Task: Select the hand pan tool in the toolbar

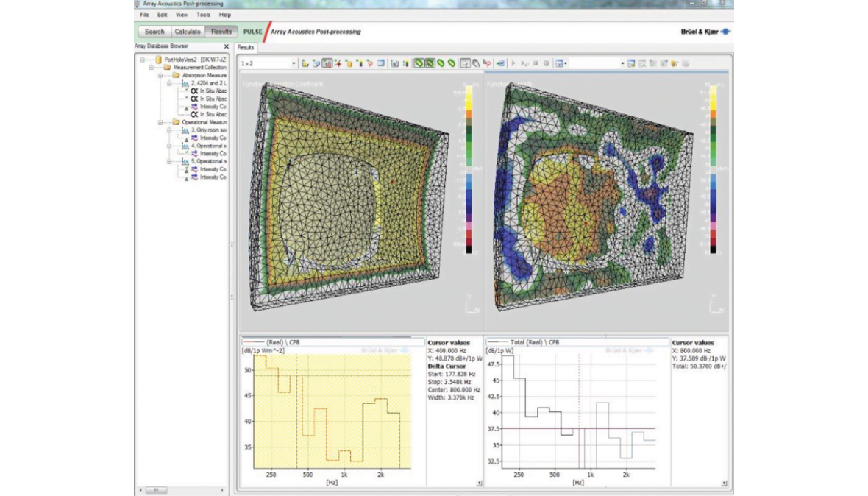Action: 476,63
